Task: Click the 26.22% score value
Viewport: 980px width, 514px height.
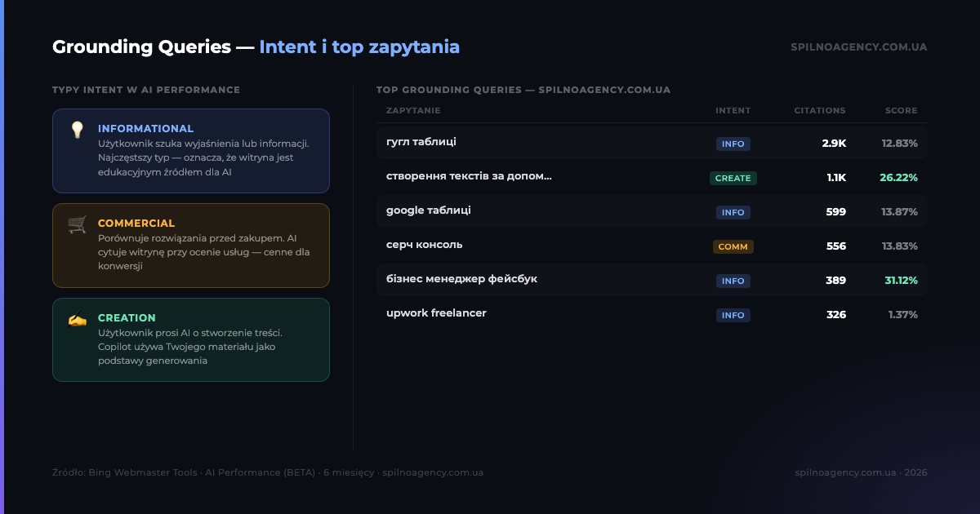Action: coord(899,178)
